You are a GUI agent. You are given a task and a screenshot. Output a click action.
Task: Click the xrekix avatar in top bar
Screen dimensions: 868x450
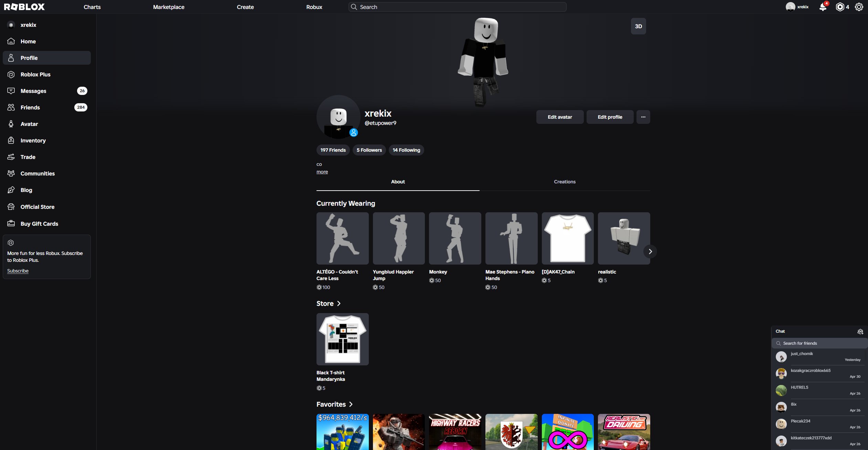pos(790,7)
